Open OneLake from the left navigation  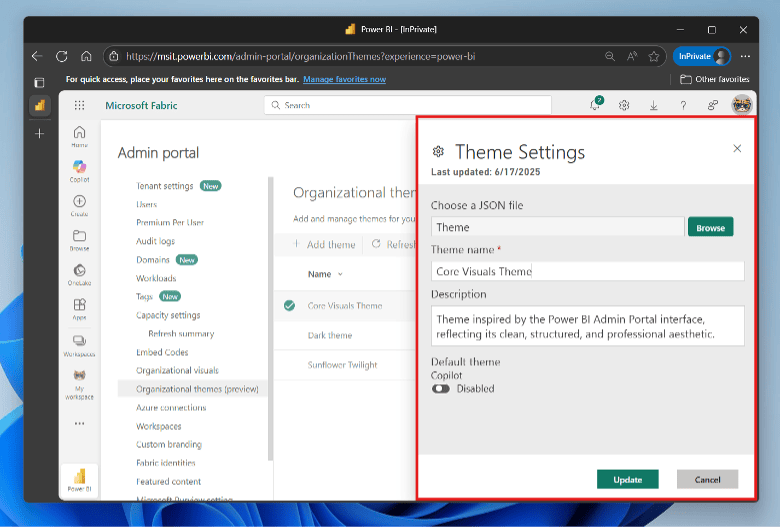pos(79,272)
